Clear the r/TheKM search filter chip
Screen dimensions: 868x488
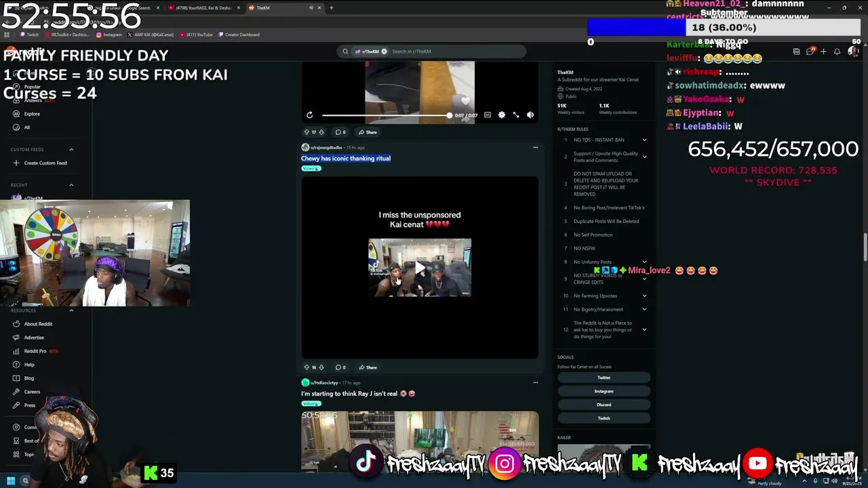384,52
